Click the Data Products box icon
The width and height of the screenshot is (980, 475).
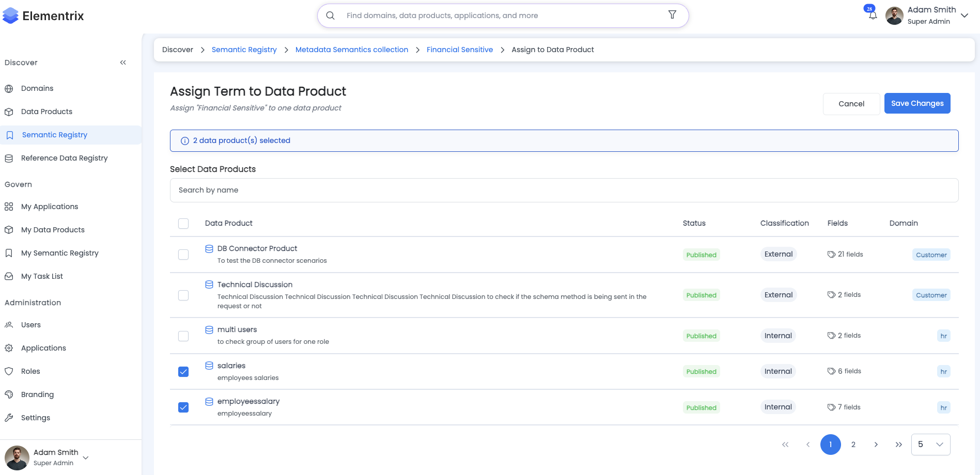click(x=9, y=112)
